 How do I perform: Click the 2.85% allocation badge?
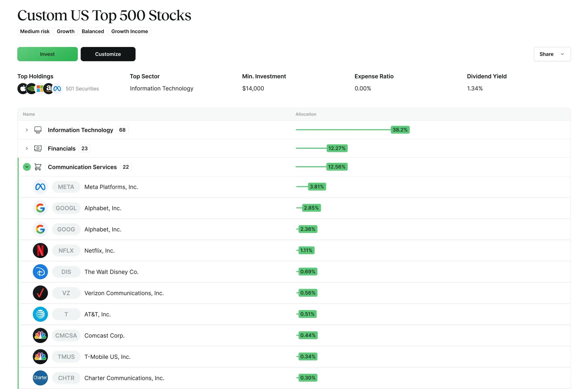pyautogui.click(x=311, y=208)
